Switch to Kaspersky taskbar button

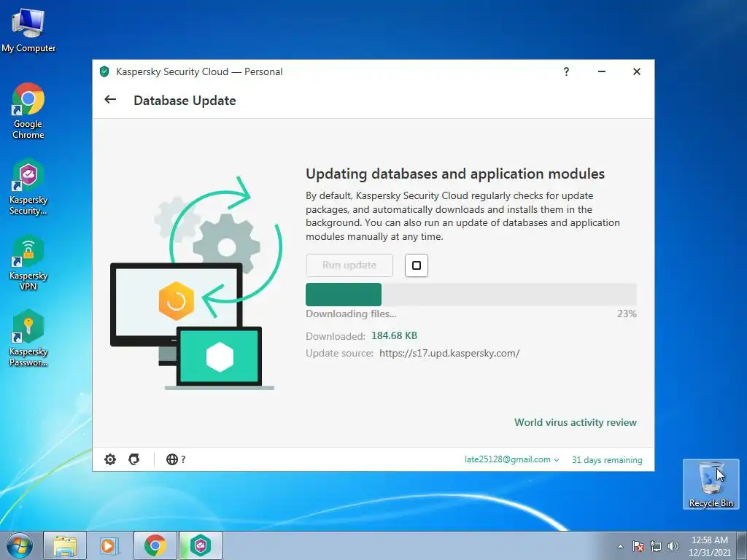(201, 545)
